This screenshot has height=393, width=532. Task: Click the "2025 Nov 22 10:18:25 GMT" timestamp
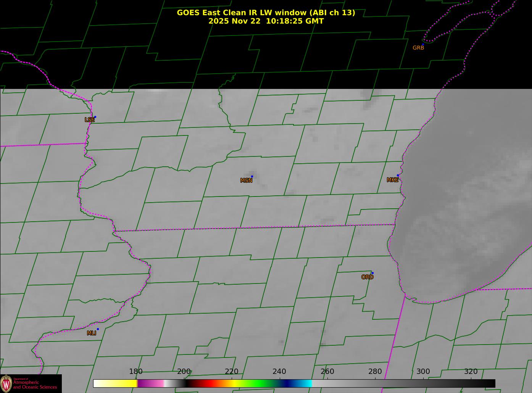click(266, 21)
